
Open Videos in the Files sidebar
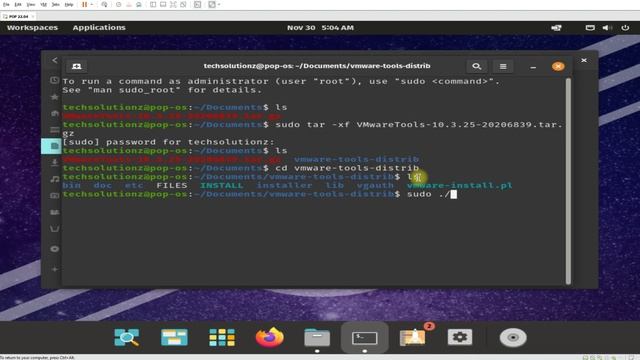pos(54,212)
